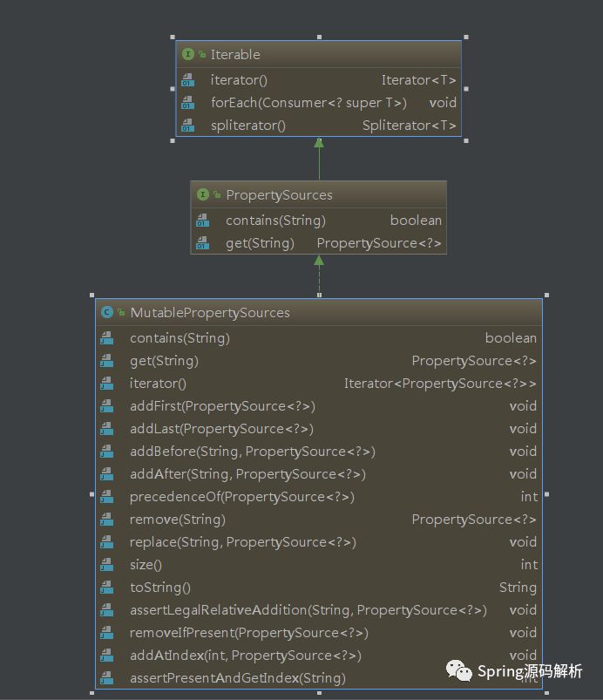This screenshot has width=603, height=700.
Task: Select iterator() in MutablePropertySources node
Action: point(158,384)
